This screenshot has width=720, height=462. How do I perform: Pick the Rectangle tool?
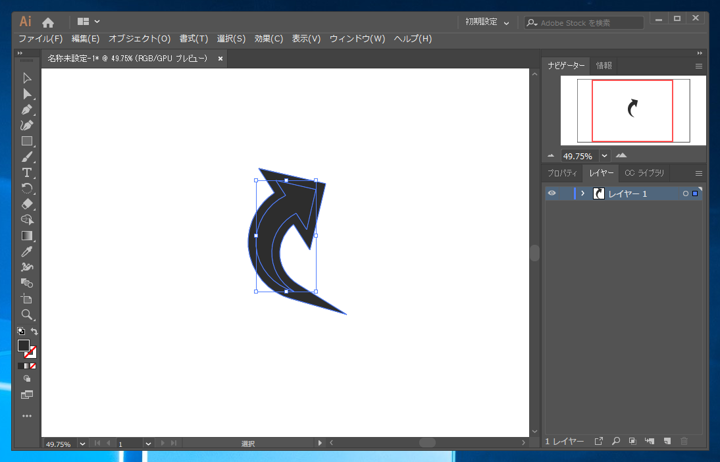click(x=27, y=141)
